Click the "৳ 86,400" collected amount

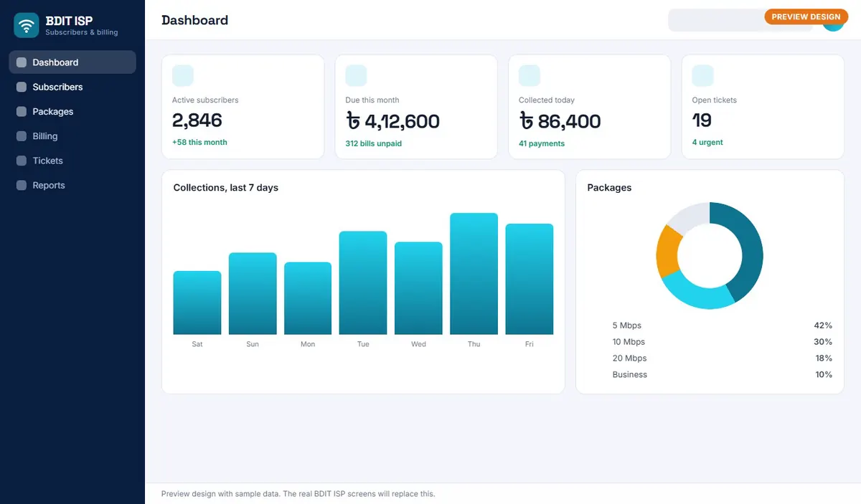click(x=560, y=121)
